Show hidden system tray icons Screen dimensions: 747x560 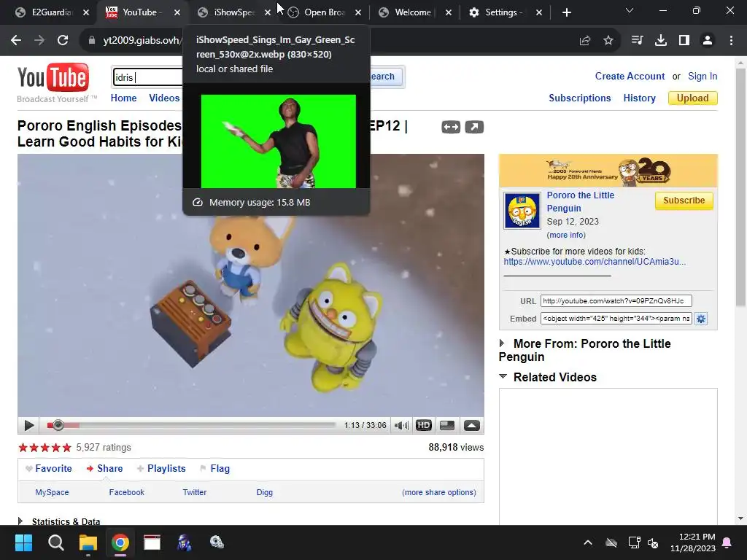[x=588, y=542]
